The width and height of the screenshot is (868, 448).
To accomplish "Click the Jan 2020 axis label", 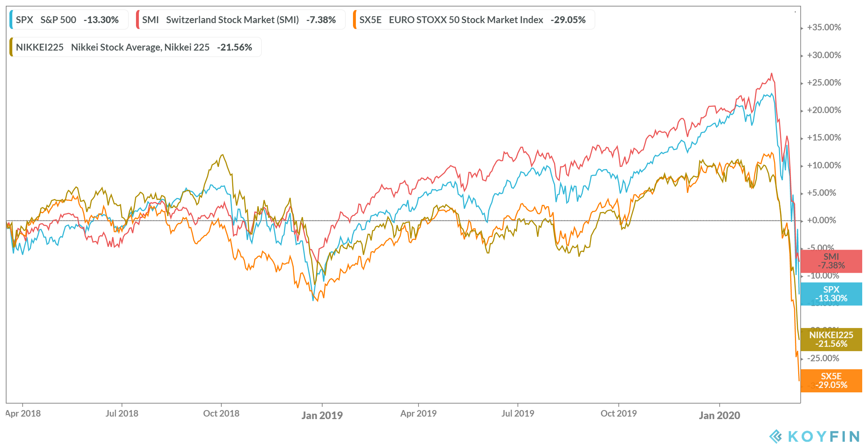I will [x=720, y=415].
